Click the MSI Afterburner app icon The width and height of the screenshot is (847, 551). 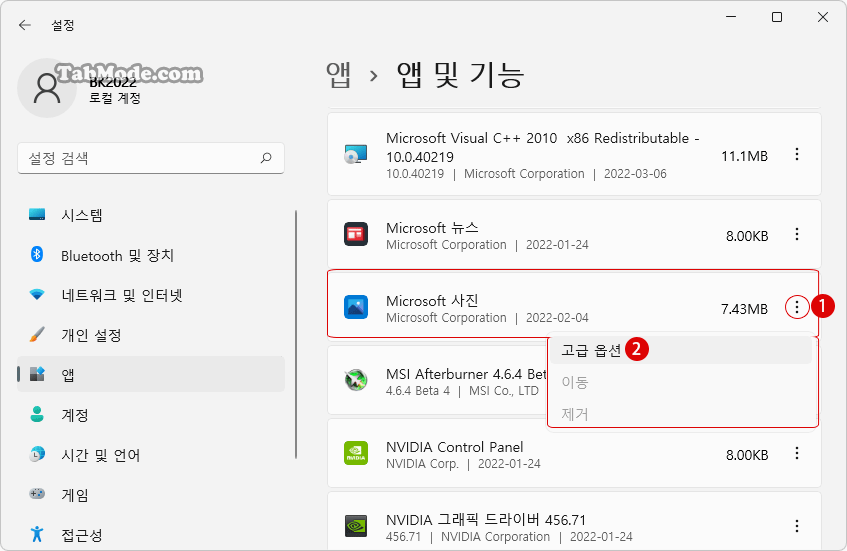pos(356,380)
